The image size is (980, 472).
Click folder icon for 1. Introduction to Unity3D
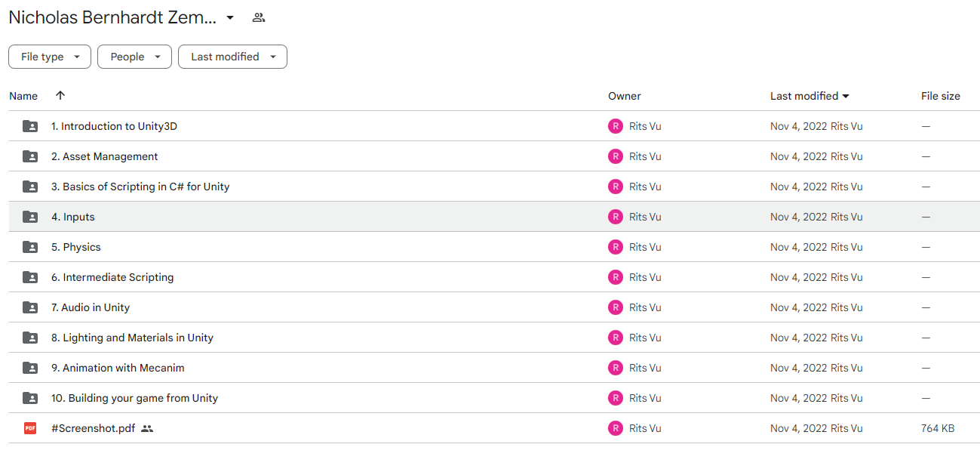point(30,126)
